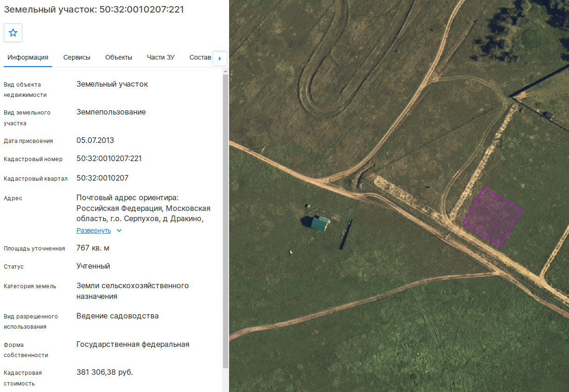Select the area value 767 кв. м
The height and width of the screenshot is (392, 569).
93,248
